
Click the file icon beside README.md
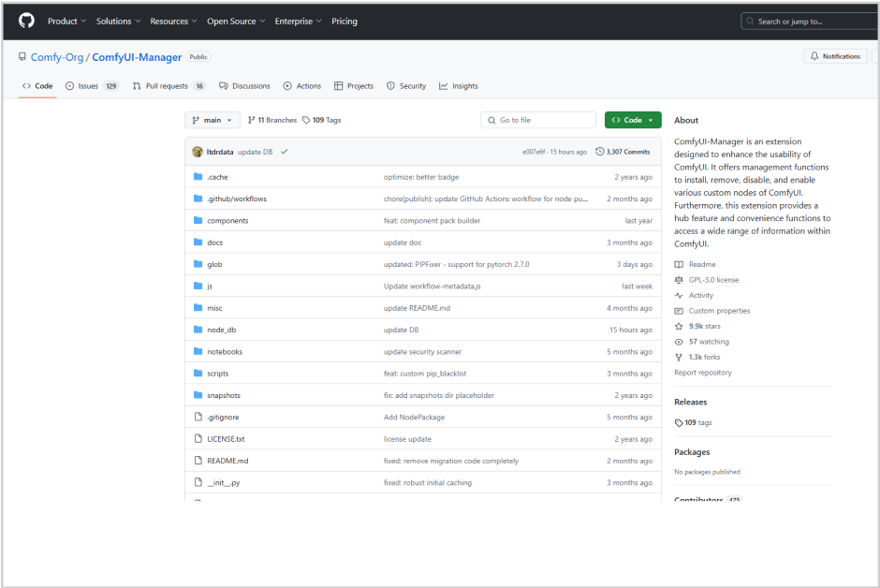pyautogui.click(x=198, y=461)
